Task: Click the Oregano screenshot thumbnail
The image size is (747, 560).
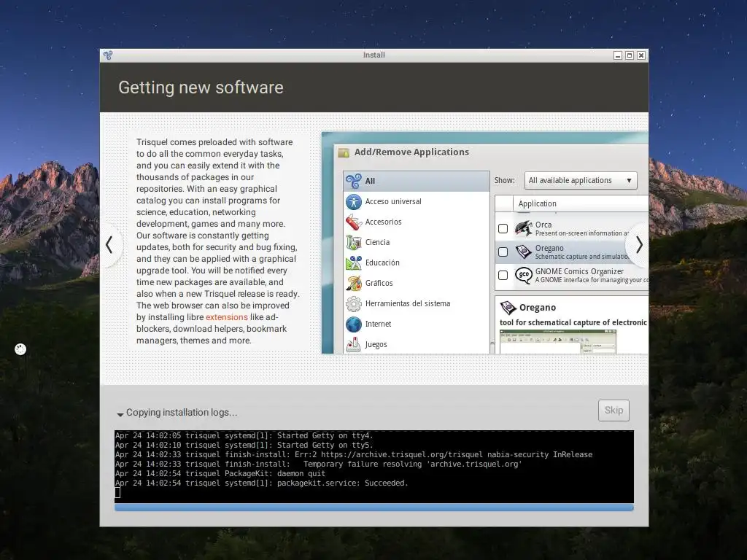Action: pyautogui.click(x=558, y=342)
